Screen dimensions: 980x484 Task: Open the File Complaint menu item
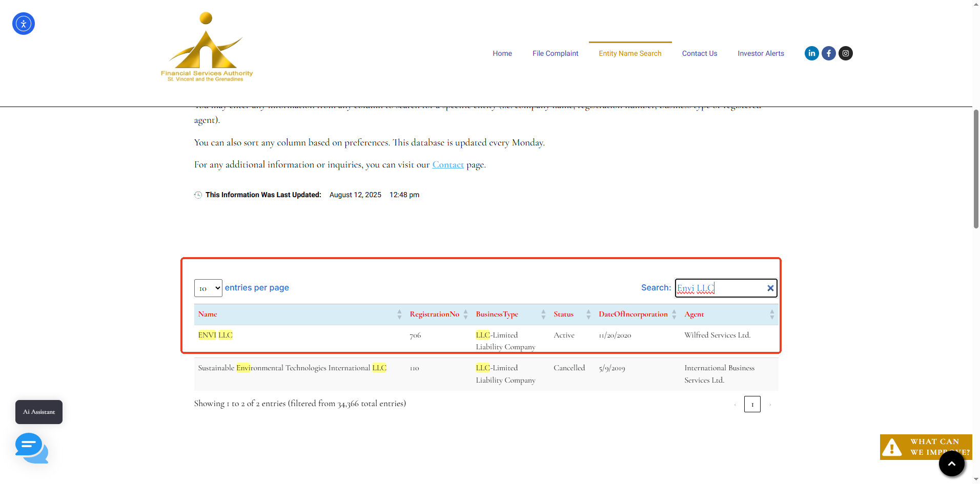coord(555,53)
